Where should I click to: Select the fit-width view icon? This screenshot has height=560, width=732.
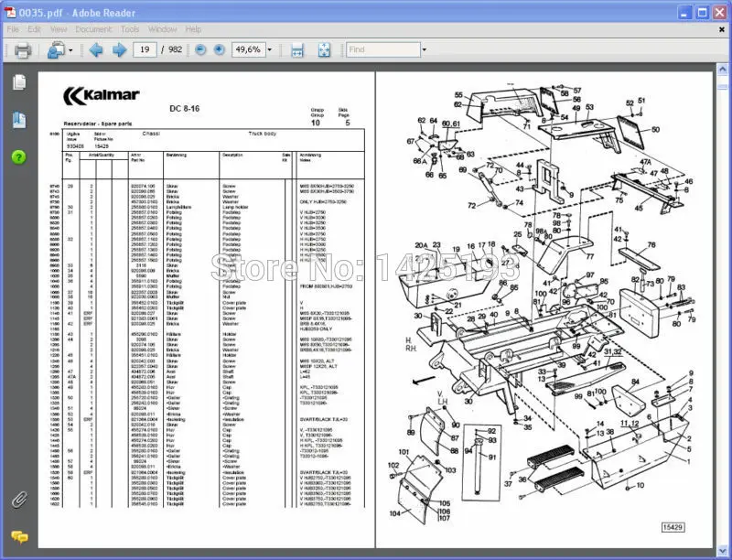[296, 49]
